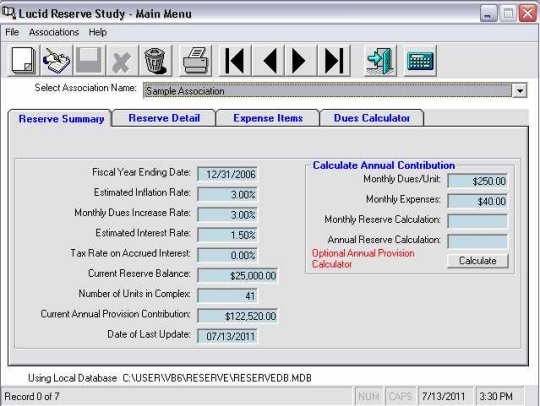Viewport: 540px width, 406px height.
Task: Go to the previous record arrow
Action: pos(268,61)
